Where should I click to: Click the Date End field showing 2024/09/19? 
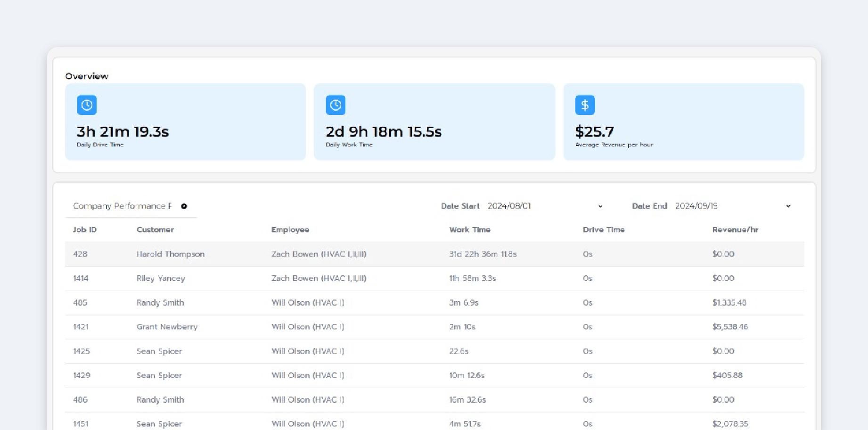(696, 206)
